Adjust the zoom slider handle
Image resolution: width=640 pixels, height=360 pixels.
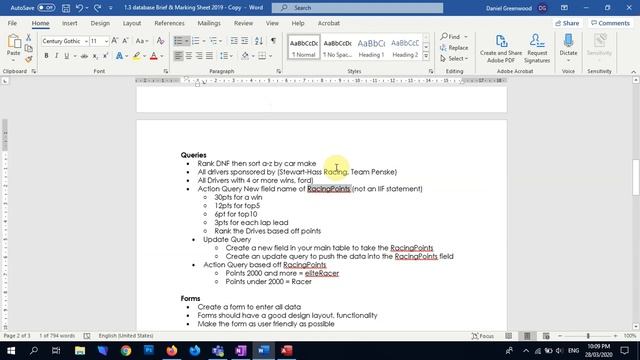pyautogui.click(x=588, y=336)
